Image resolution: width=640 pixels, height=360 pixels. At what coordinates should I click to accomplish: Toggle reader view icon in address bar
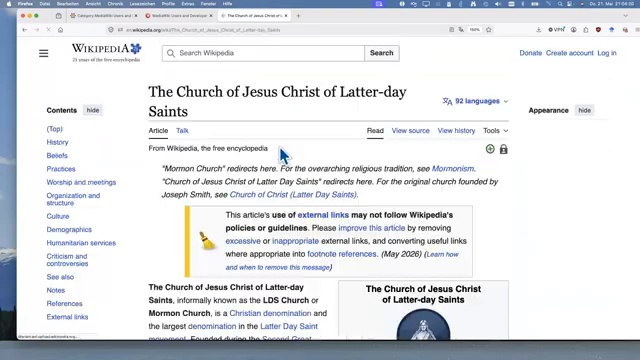click(x=451, y=30)
